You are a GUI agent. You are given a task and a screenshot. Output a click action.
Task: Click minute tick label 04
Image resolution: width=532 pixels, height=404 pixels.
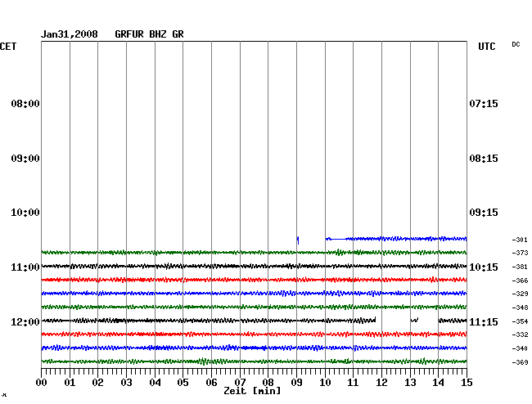(155, 383)
